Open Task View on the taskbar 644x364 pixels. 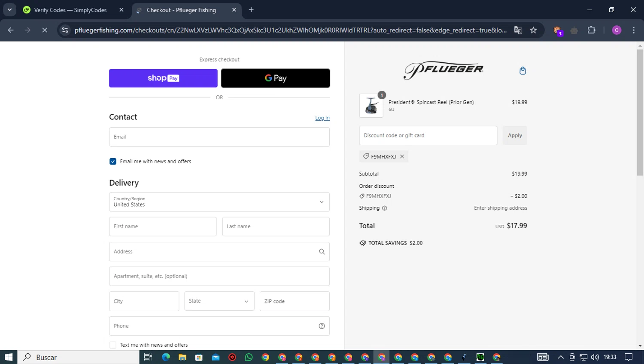148,357
